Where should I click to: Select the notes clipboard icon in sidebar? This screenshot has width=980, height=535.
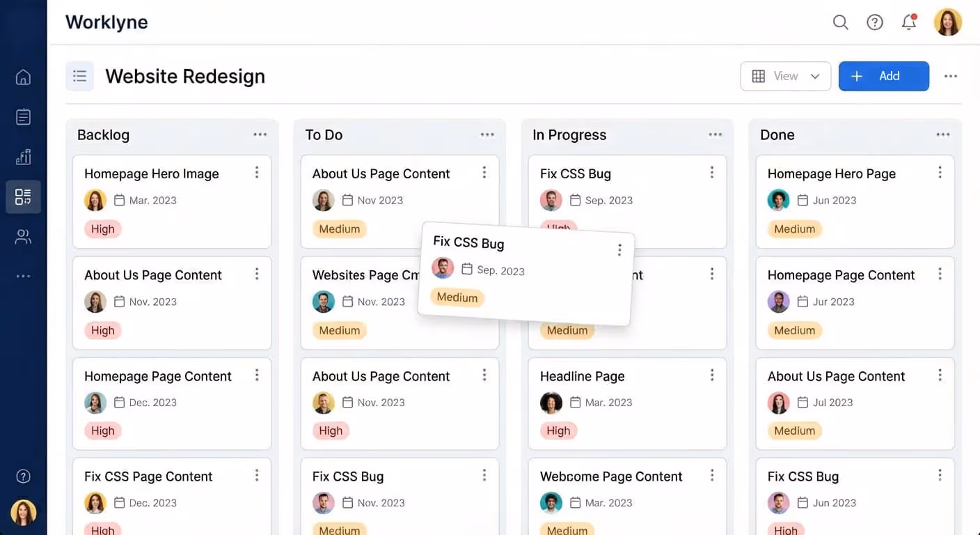(23, 117)
